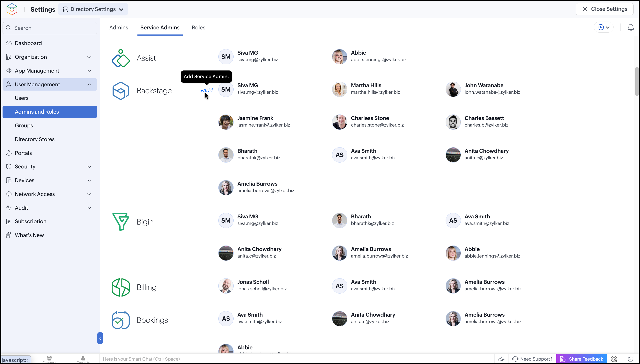Open the quick actions dropdown near the bell
This screenshot has width=640, height=364.
click(x=604, y=27)
